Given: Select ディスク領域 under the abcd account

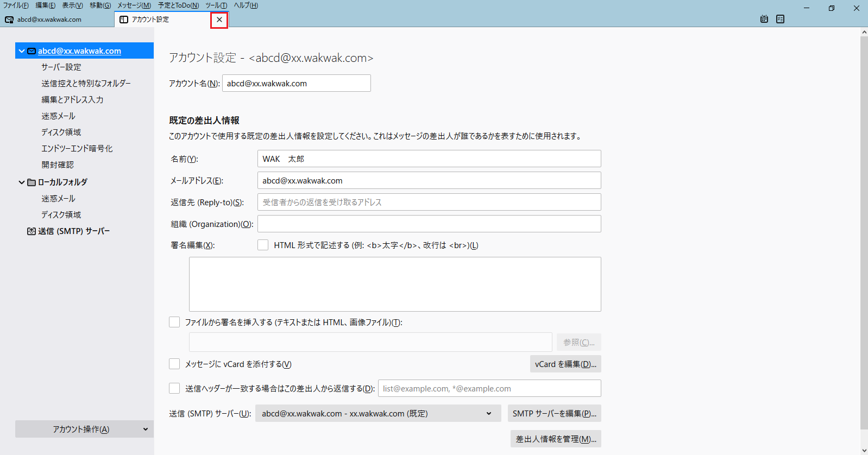Looking at the screenshot, I should coord(61,132).
